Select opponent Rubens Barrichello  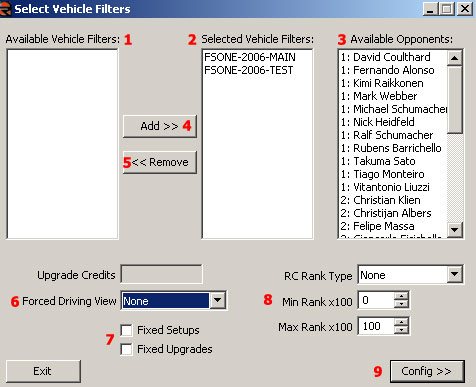(x=391, y=148)
